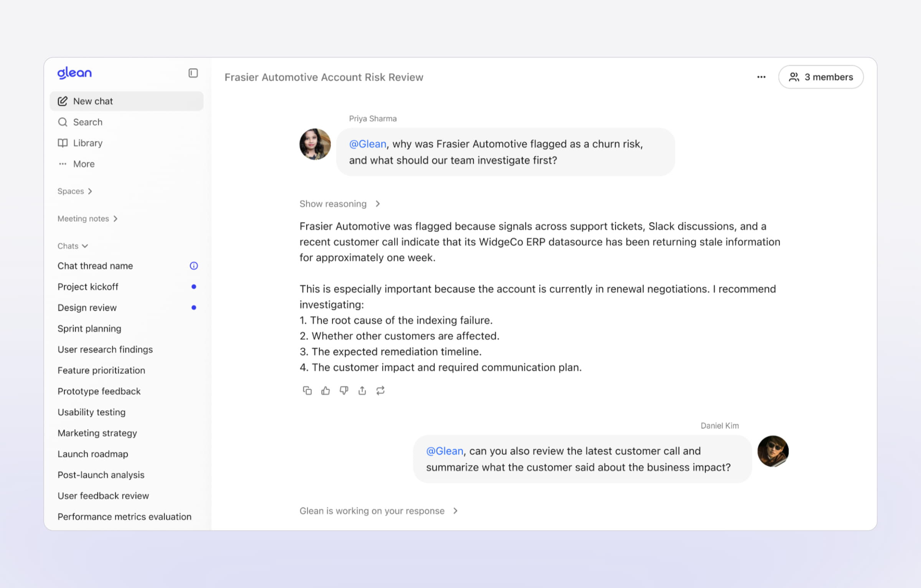Viewport: 921px width, 588px height.
Task: Click the line "2. Whether other customers are affected."
Action: point(399,336)
